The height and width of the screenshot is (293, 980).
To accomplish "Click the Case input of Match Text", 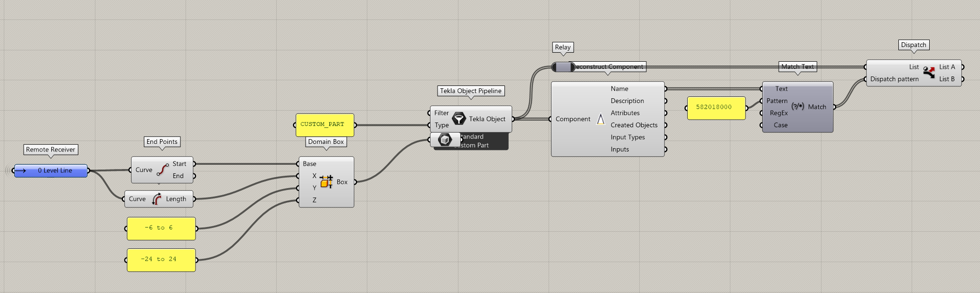I will click(781, 125).
